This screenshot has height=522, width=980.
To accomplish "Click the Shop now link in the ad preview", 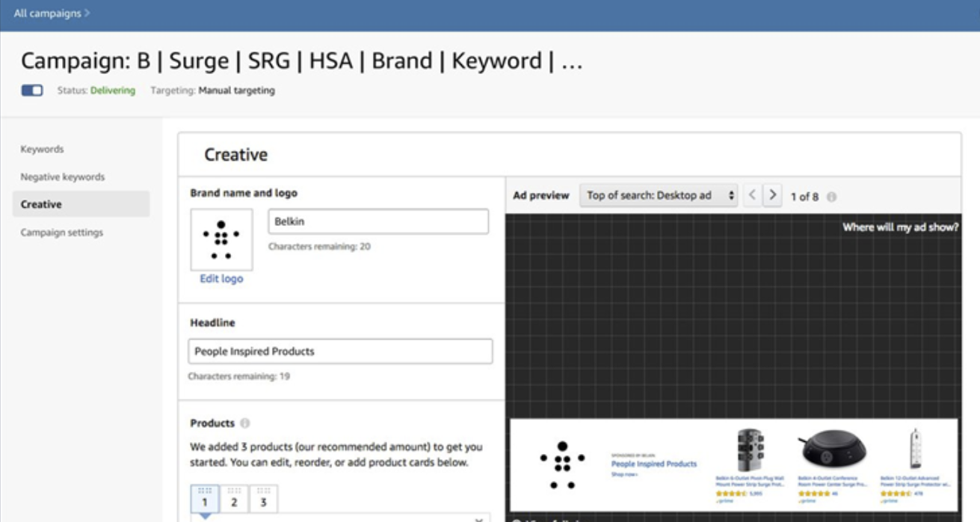I will click(x=624, y=474).
